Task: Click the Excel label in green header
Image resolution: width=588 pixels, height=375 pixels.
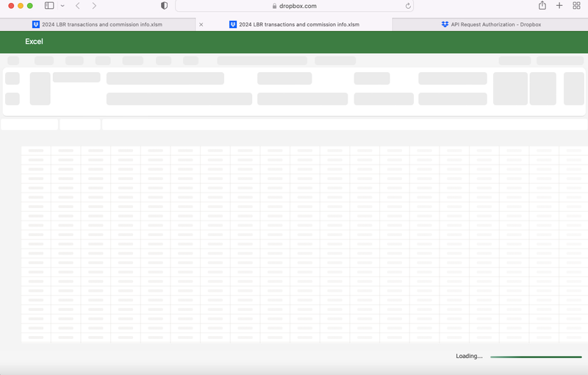Action: click(34, 42)
